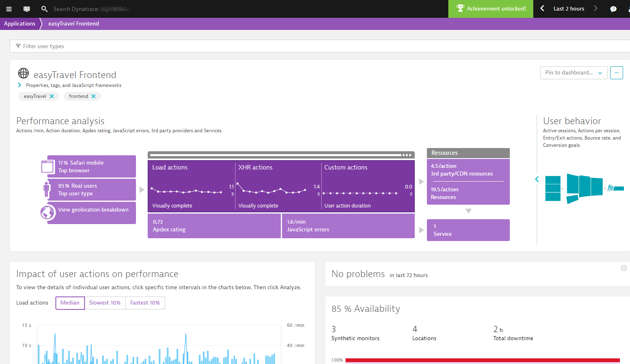Open the Safari mobile top browser tile
Screen dimensions: 630x364
click(91, 166)
